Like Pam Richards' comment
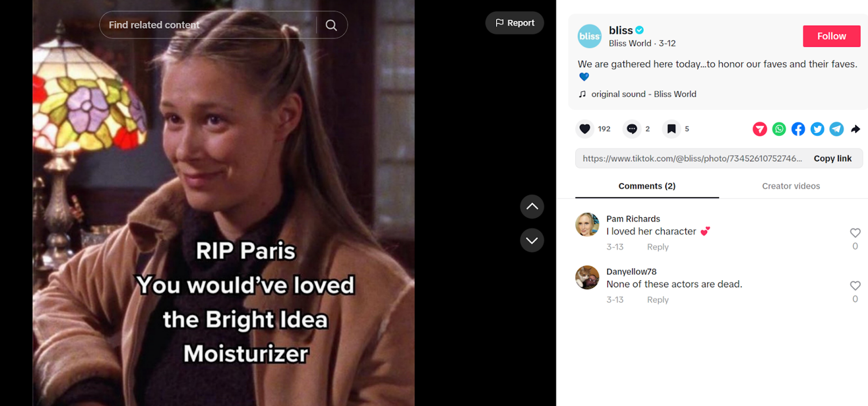The image size is (868, 406). (x=855, y=233)
